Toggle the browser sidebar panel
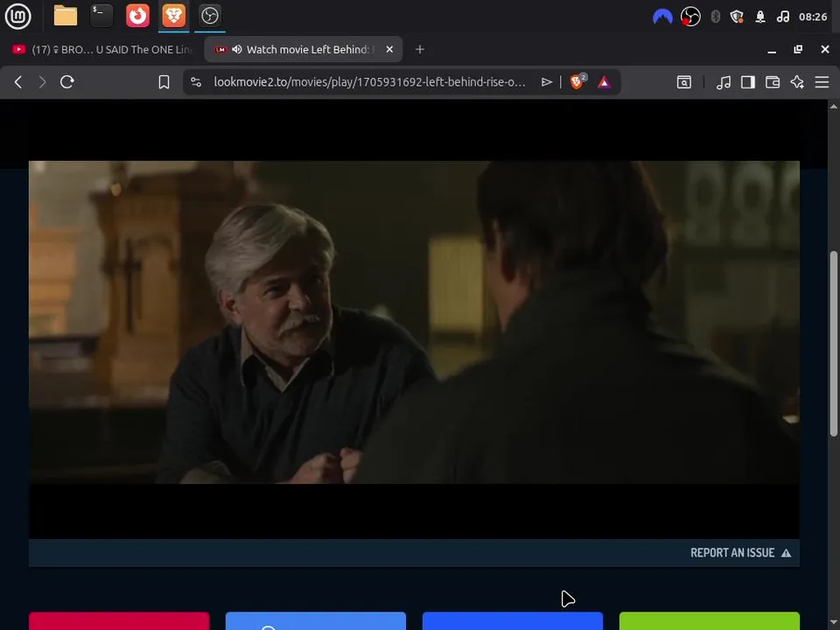This screenshot has height=630, width=840. pyautogui.click(x=748, y=82)
